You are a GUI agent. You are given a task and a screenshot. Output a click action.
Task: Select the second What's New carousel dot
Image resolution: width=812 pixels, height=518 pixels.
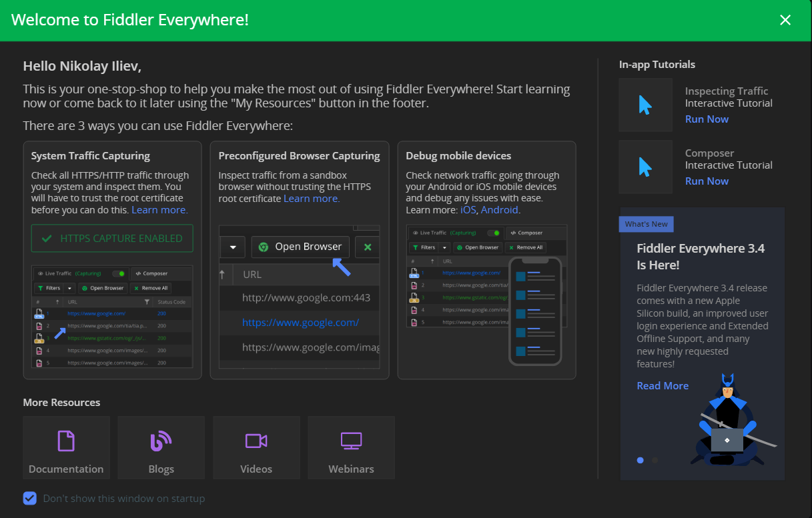click(x=655, y=460)
